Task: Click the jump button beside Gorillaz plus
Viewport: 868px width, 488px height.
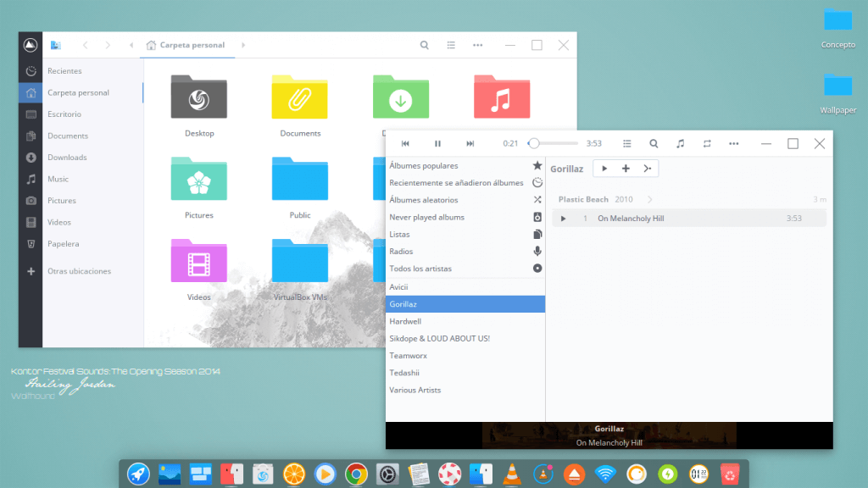Action: pyautogui.click(x=647, y=169)
